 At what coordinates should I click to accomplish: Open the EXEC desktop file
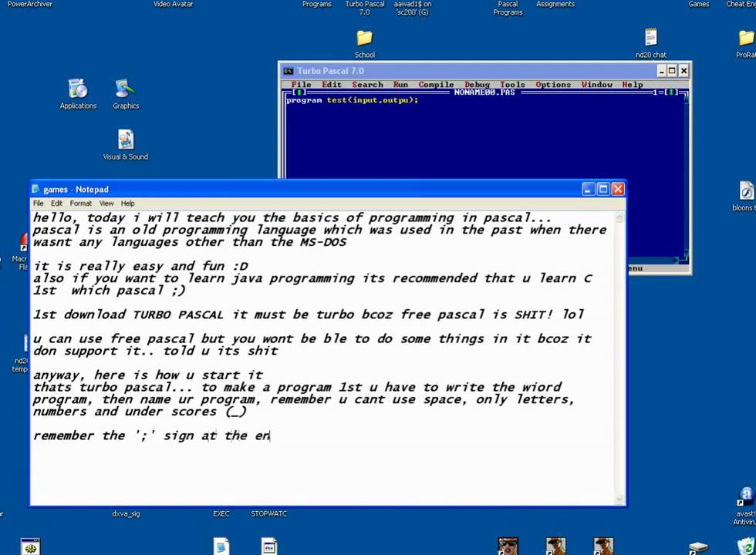pyautogui.click(x=221, y=513)
